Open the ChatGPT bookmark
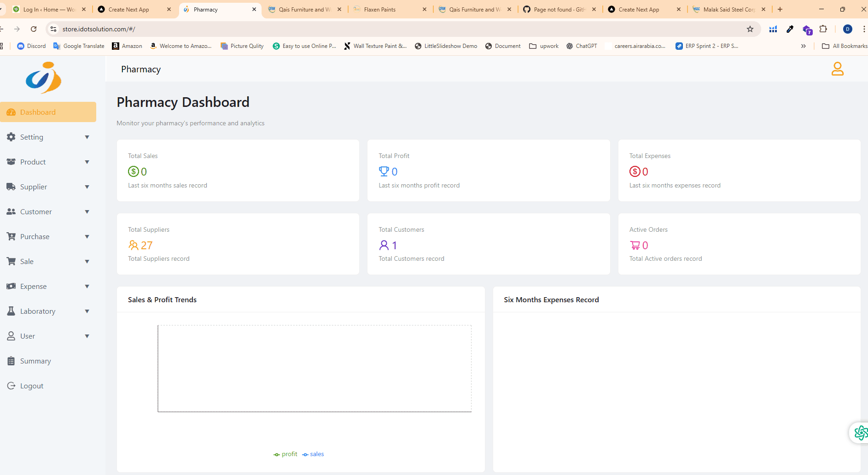Image resolution: width=868 pixels, height=475 pixels. [x=582, y=46]
